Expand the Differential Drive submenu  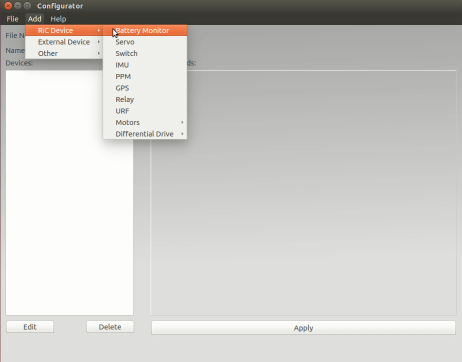click(145, 134)
